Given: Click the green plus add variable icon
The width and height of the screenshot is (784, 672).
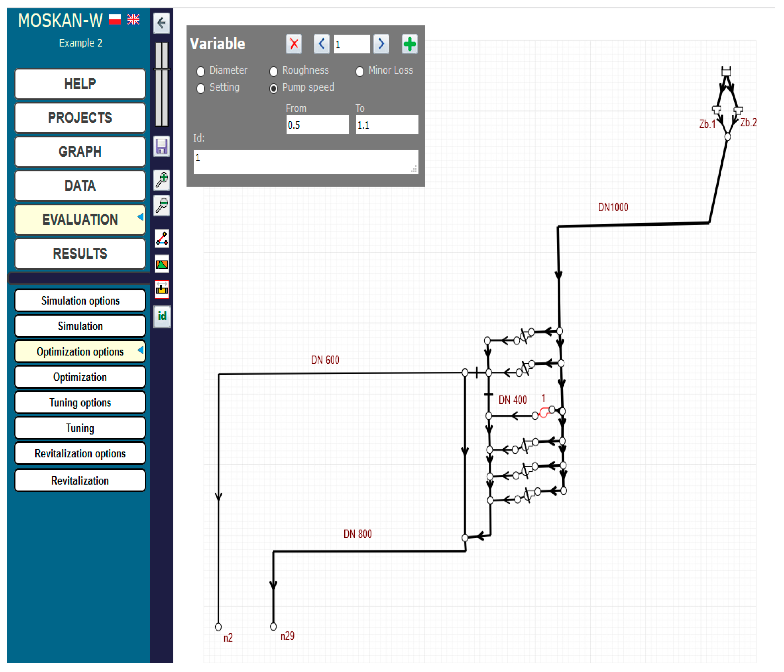Looking at the screenshot, I should click(x=409, y=44).
